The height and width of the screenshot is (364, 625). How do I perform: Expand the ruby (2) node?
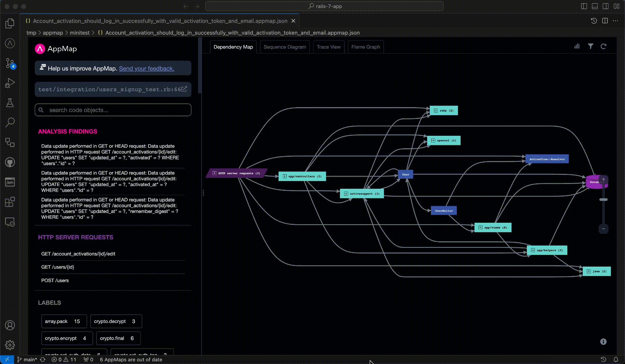point(436,111)
